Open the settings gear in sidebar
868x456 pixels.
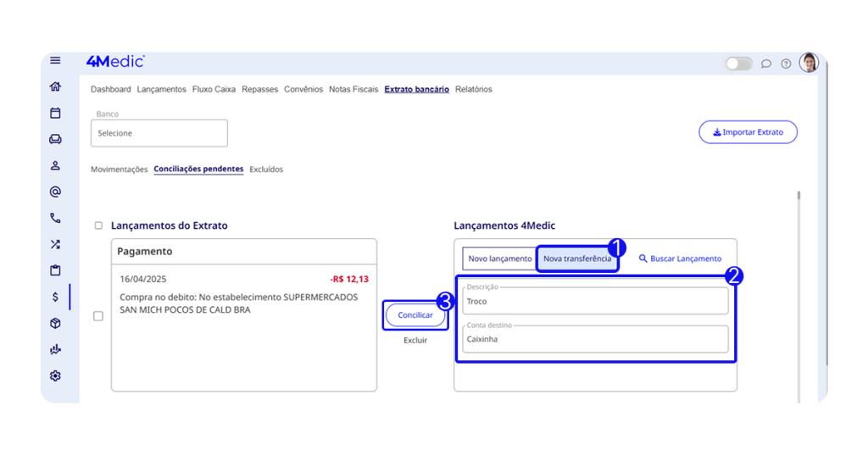(x=55, y=375)
